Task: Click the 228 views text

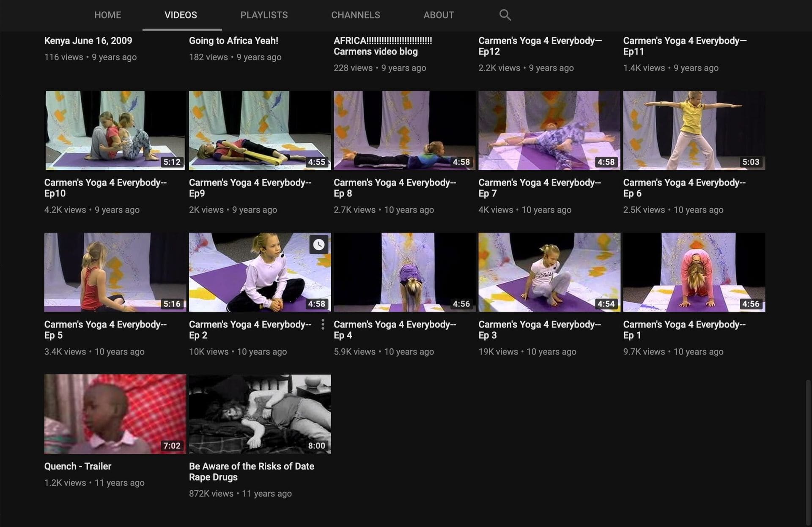Action: (353, 68)
